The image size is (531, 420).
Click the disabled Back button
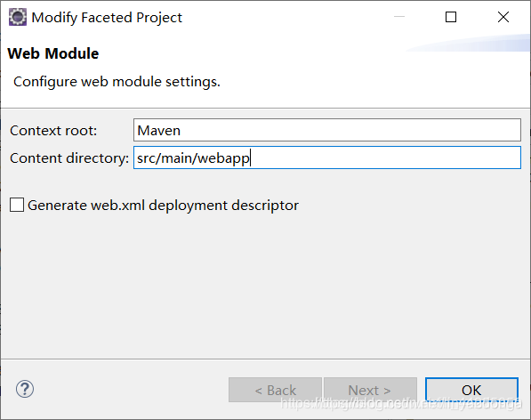275,390
